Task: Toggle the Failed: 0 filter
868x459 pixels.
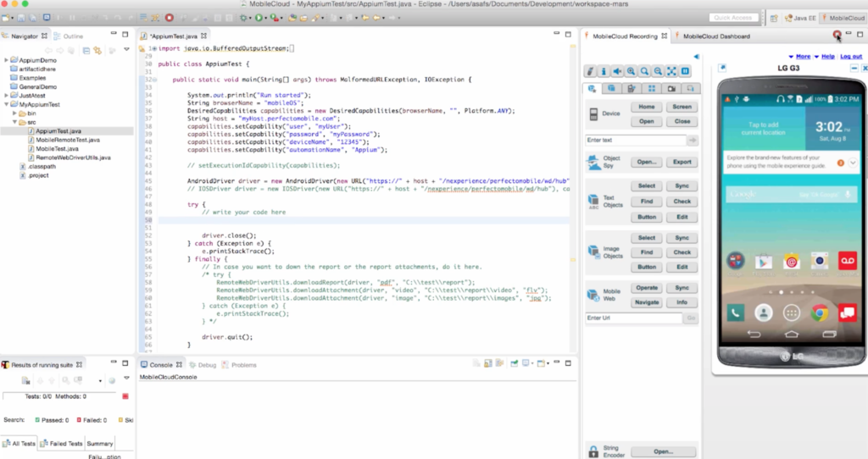Action: click(x=92, y=420)
